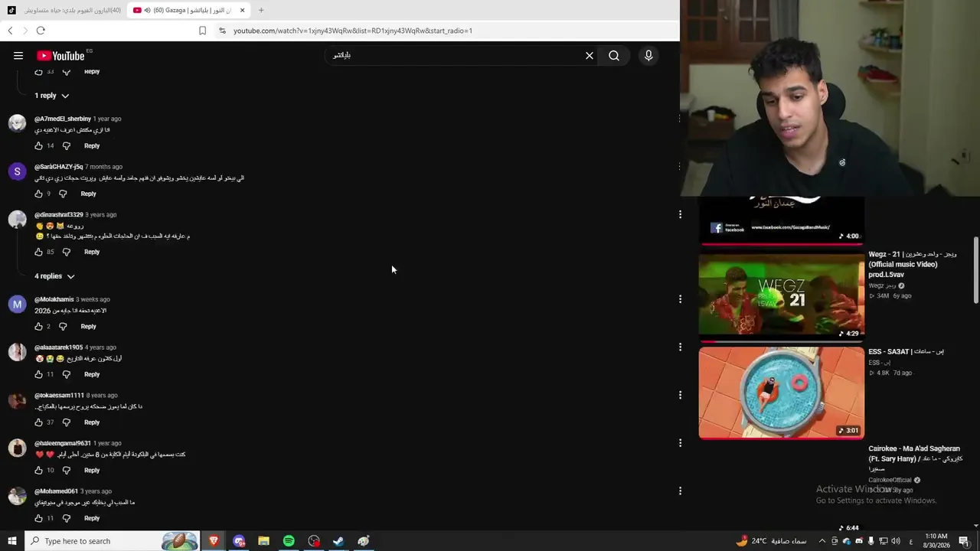Reload the page with the refresh icon
This screenshot has height=551, width=980.
coord(41,31)
